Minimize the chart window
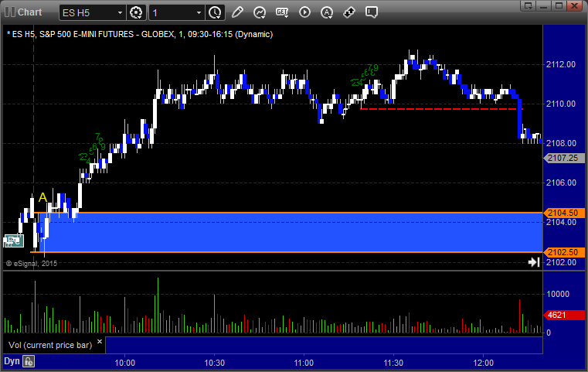The height and width of the screenshot is (372, 588). point(544,5)
